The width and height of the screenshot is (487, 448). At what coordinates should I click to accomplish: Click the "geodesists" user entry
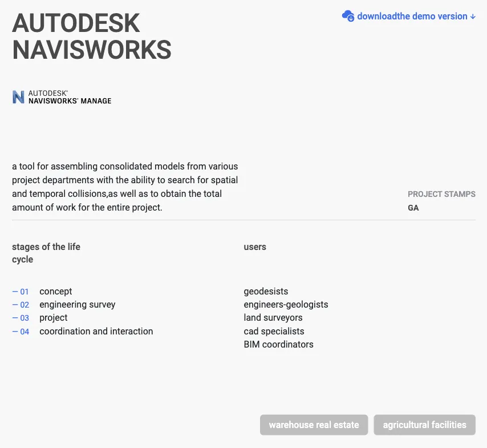click(x=266, y=291)
